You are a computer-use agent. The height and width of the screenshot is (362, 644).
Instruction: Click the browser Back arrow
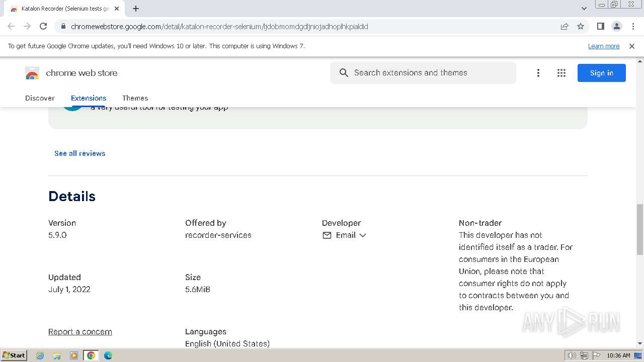11,26
